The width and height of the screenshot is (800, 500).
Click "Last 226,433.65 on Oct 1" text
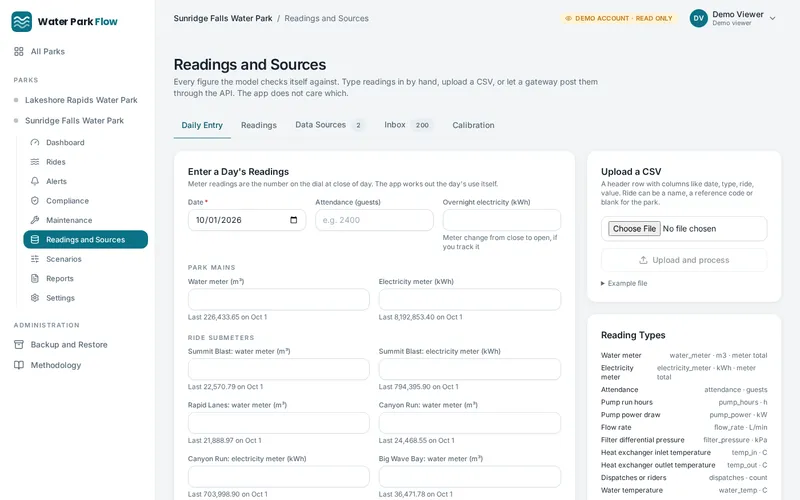pos(227,317)
